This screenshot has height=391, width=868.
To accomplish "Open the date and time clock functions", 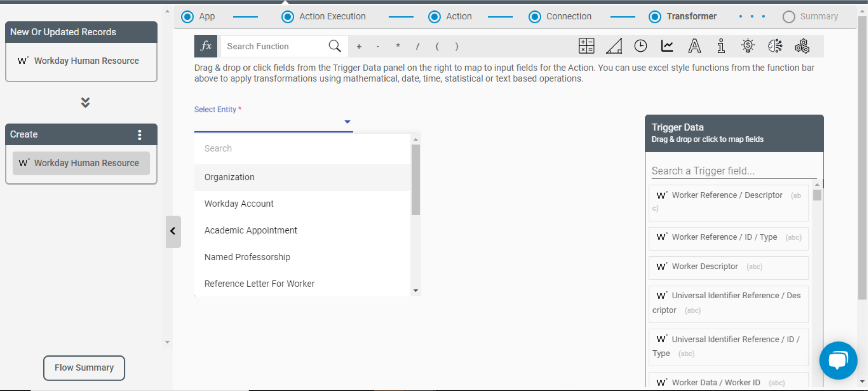I will (x=640, y=46).
